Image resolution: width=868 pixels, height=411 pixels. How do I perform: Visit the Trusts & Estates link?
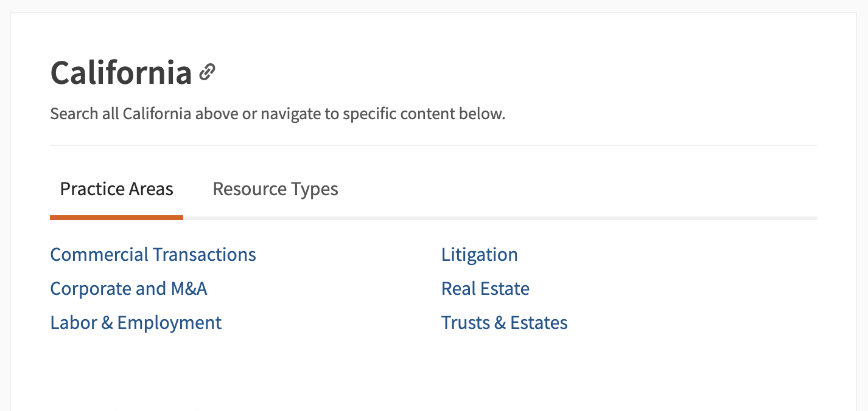pos(504,322)
